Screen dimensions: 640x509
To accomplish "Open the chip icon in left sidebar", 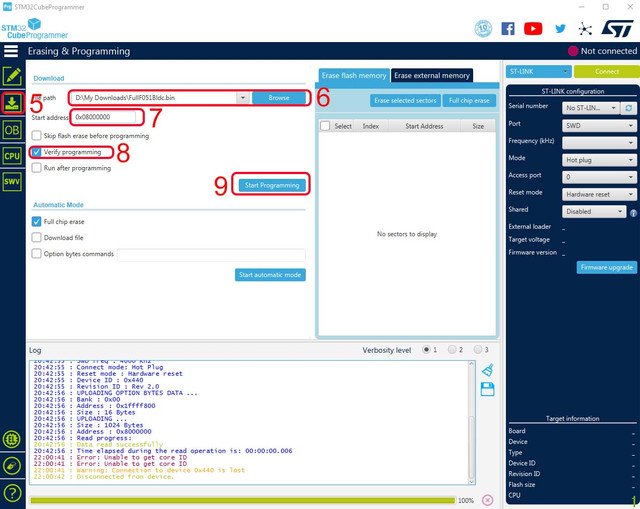I will [12, 440].
